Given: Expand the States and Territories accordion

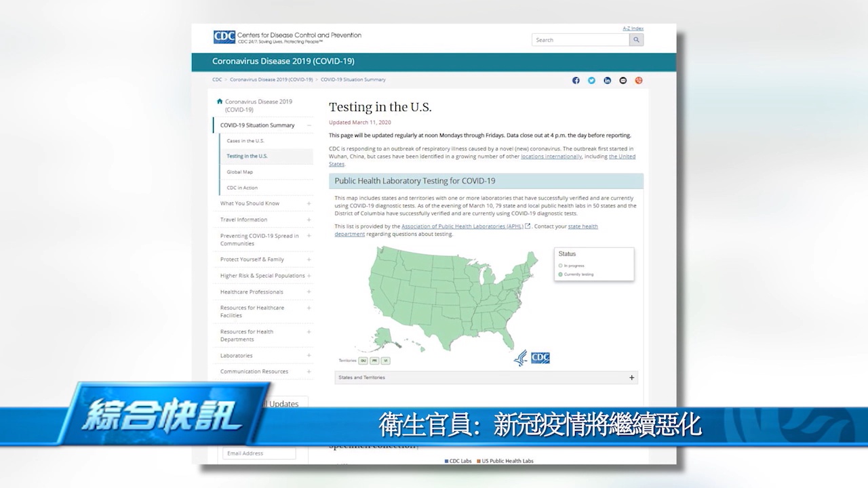Looking at the screenshot, I should pos(486,378).
